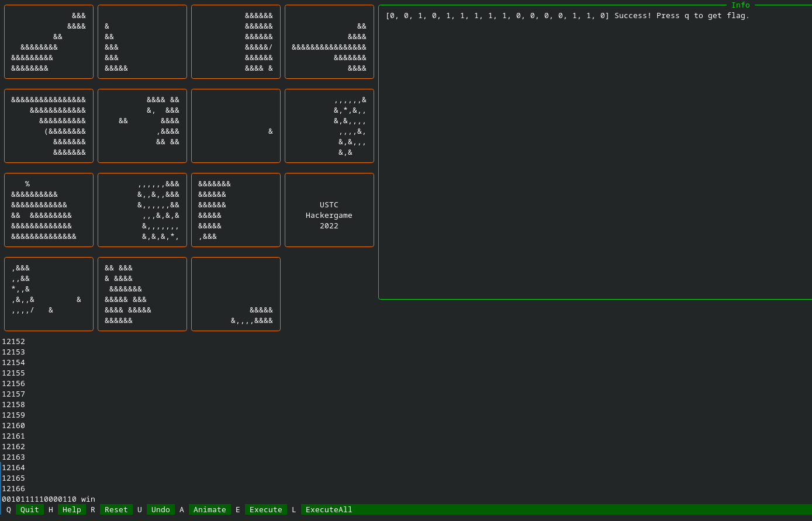Click the Quit button in bottom bar
Image resolution: width=812 pixels, height=521 pixels.
coord(29,509)
